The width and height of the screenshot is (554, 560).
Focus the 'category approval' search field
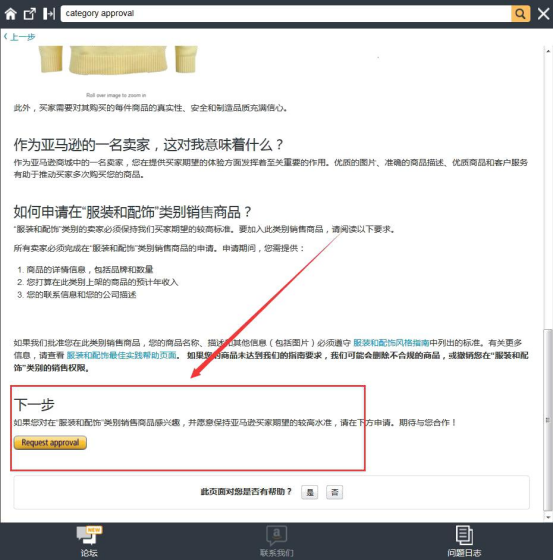point(286,14)
